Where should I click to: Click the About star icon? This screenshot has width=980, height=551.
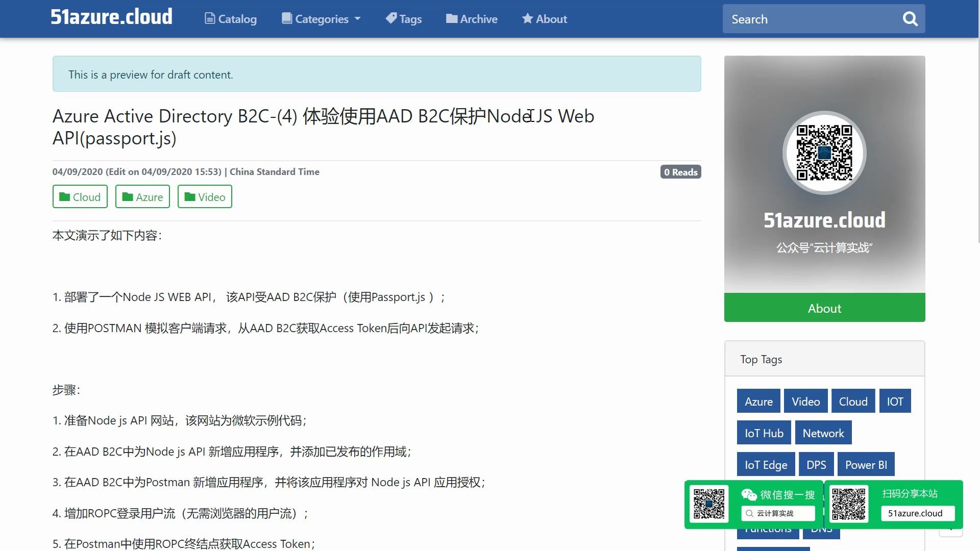pos(527,19)
